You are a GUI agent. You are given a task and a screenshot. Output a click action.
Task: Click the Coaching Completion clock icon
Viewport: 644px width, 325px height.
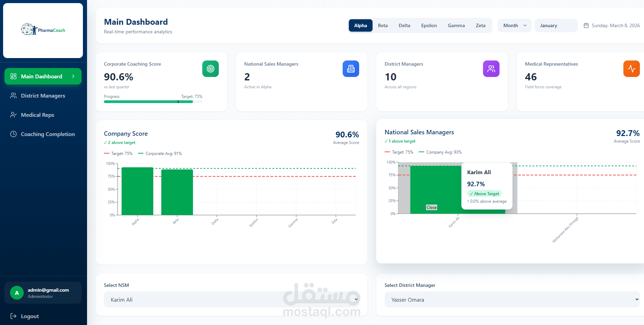point(13,134)
